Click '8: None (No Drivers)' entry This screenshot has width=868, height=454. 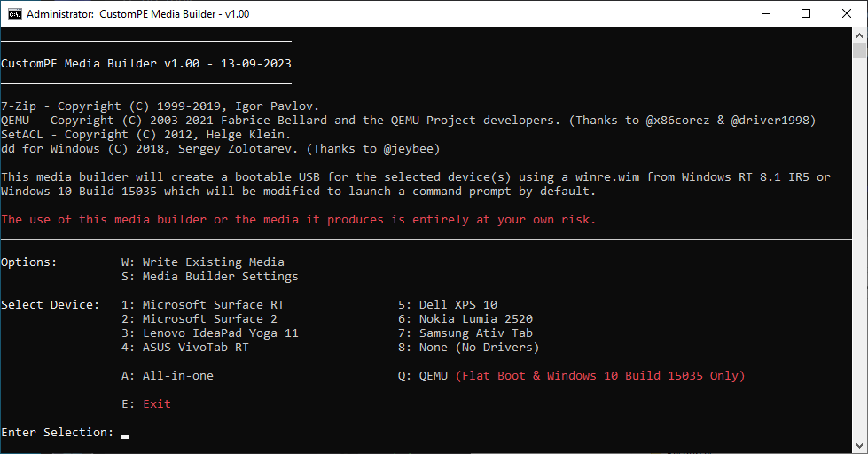click(468, 347)
